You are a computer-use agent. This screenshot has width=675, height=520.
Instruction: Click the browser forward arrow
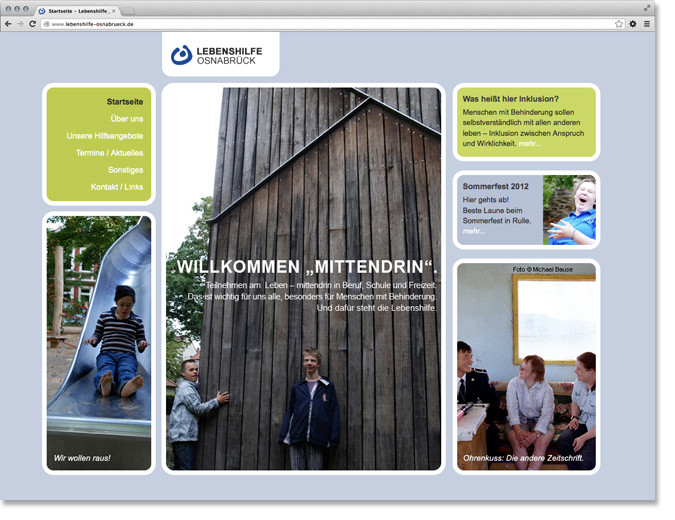point(20,24)
